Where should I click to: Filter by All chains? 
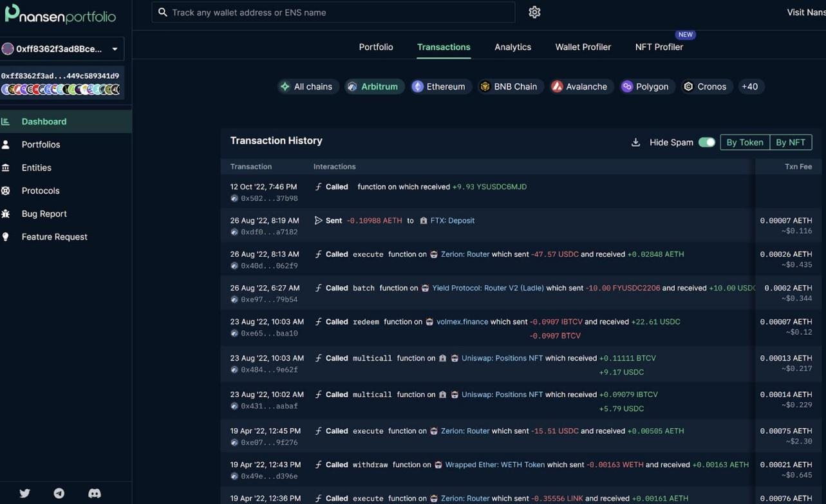(x=307, y=86)
